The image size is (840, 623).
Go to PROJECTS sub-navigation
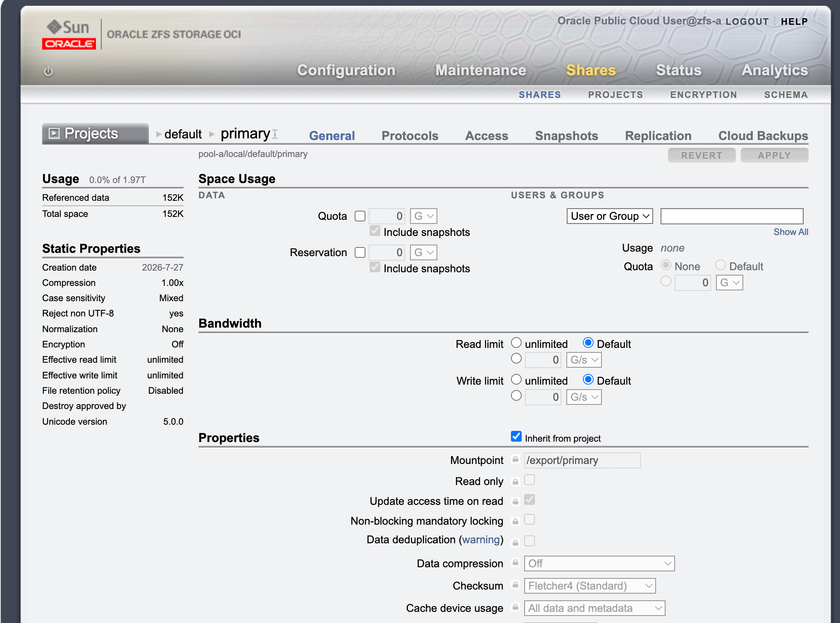tap(616, 95)
